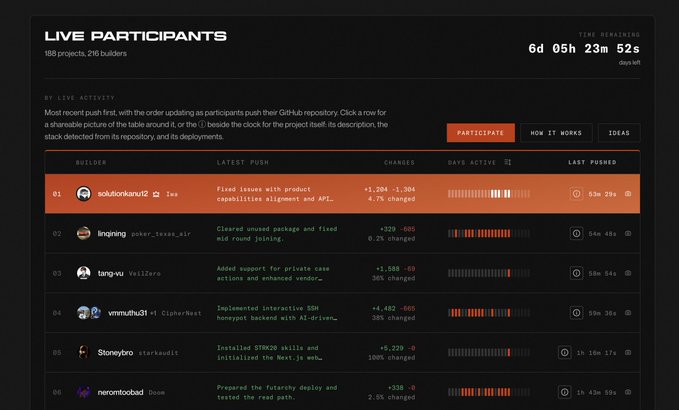679x410 pixels.
Task: Click push message 'Prepared the futarchy deploy'
Action: tap(277, 392)
